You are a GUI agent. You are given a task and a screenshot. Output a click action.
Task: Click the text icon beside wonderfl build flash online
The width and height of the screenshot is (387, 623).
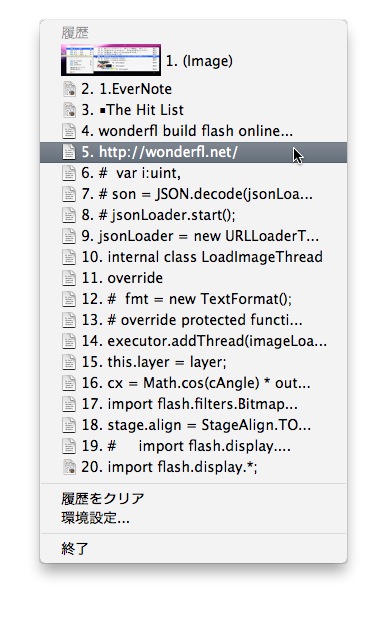pyautogui.click(x=69, y=131)
